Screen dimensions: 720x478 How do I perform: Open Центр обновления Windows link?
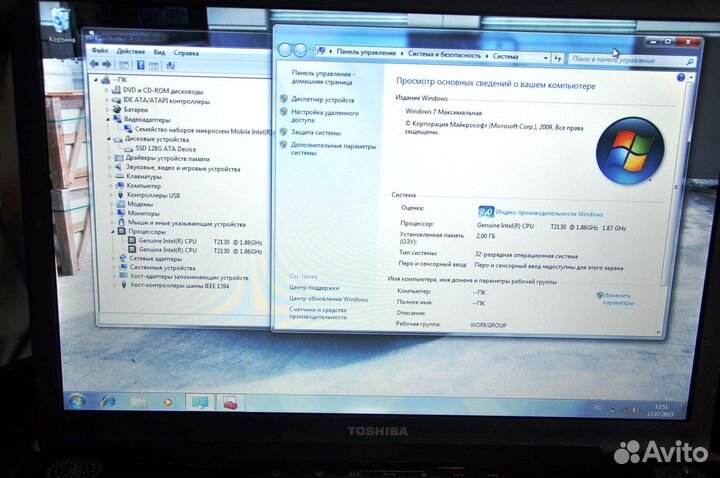click(x=328, y=299)
